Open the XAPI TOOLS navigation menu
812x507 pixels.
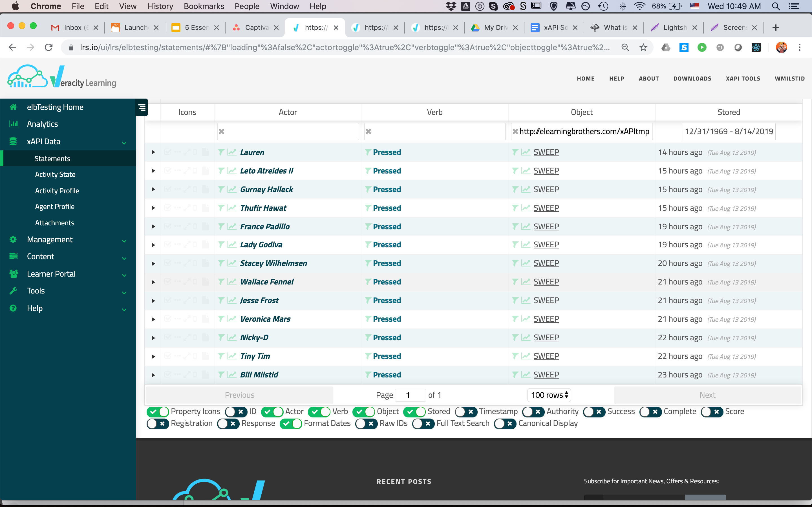743,79
